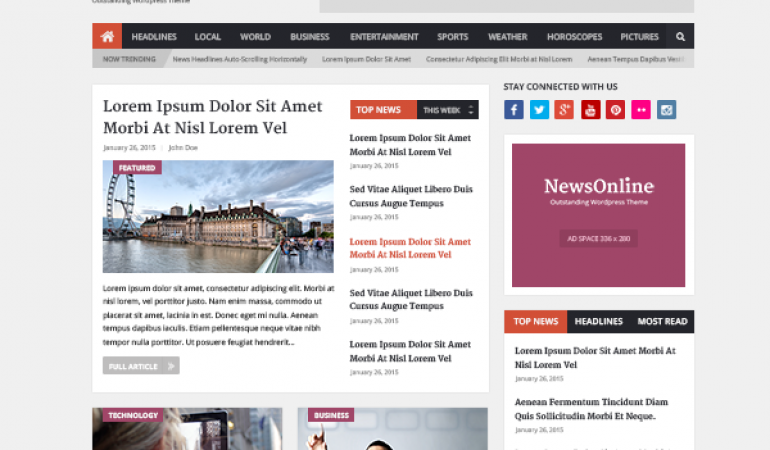The width and height of the screenshot is (770, 450).
Task: Click the NewsOnline ad space banner
Action: click(598, 215)
